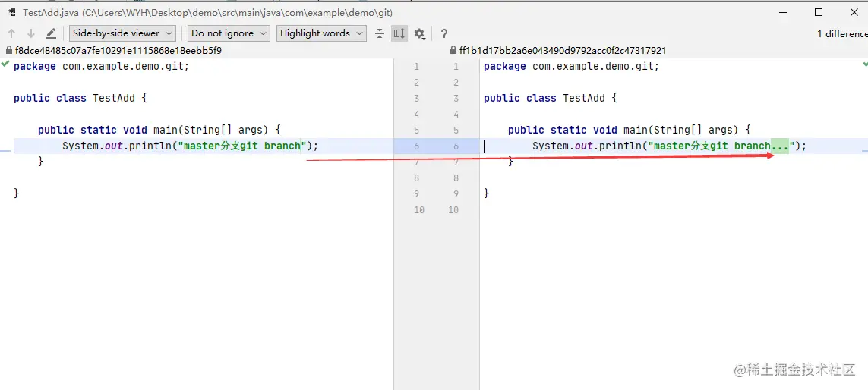Click the collapse unchanged fragments icon
Screen dimensions: 868x390
tap(380, 33)
